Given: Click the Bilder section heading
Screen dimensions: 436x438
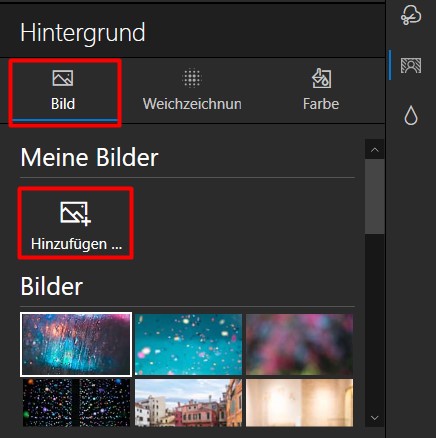Looking at the screenshot, I should [x=52, y=286].
